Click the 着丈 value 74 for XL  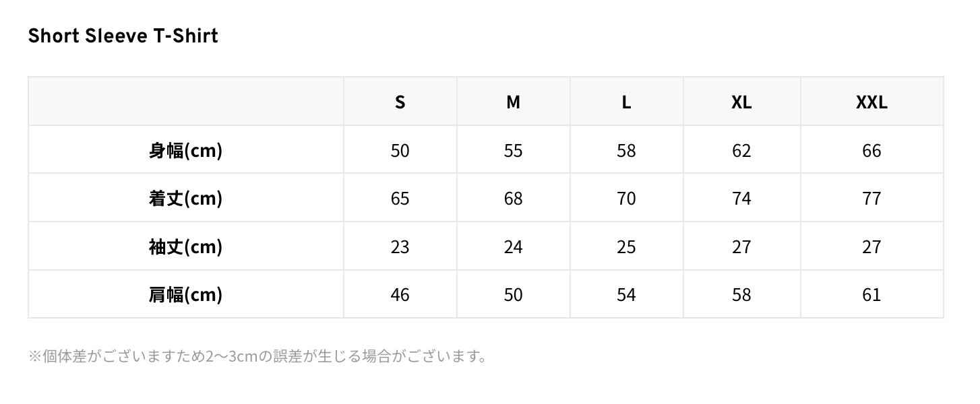(x=741, y=199)
